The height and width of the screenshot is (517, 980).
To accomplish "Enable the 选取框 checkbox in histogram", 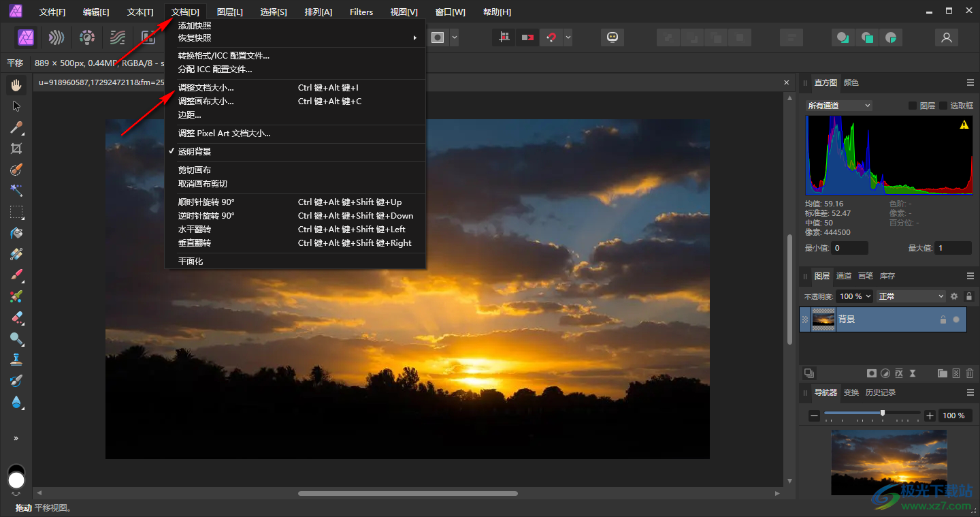I will [x=943, y=106].
